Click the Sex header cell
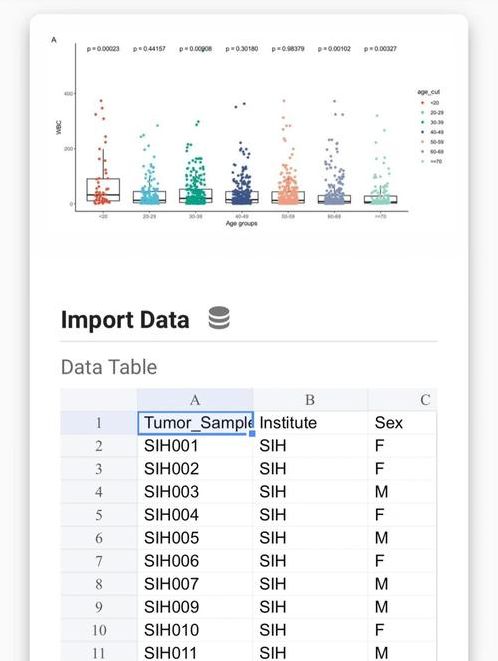 pos(402,423)
